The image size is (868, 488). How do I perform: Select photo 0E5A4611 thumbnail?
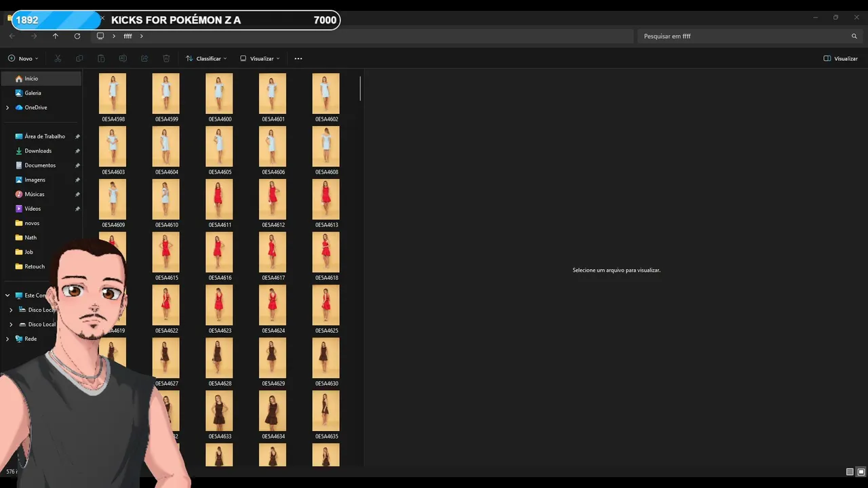point(219,199)
